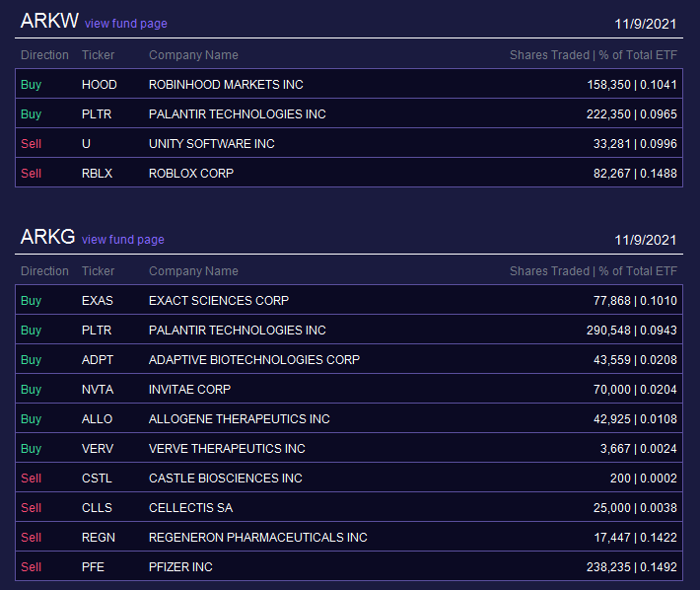This screenshot has width=700, height=590.
Task: Click Shares Traded header in ARKG table
Action: (594, 271)
